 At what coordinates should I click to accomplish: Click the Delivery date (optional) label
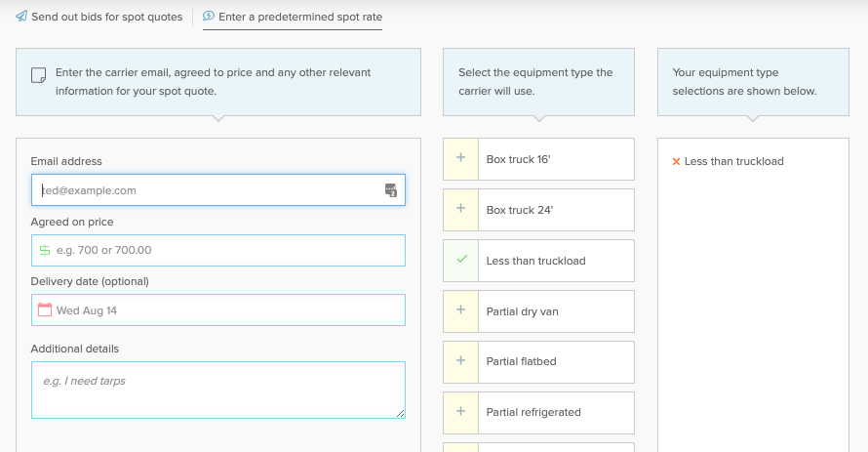pyautogui.click(x=90, y=281)
